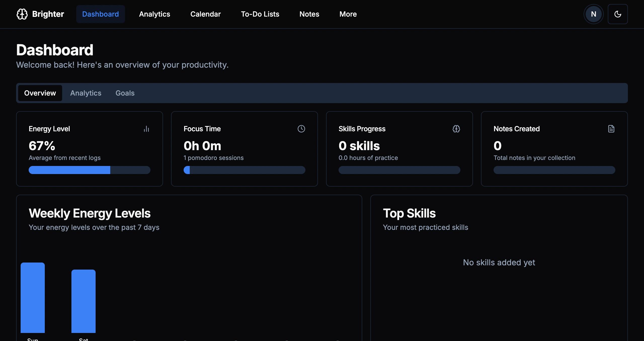
Task: Open the Dashboard nav item
Action: (101, 14)
